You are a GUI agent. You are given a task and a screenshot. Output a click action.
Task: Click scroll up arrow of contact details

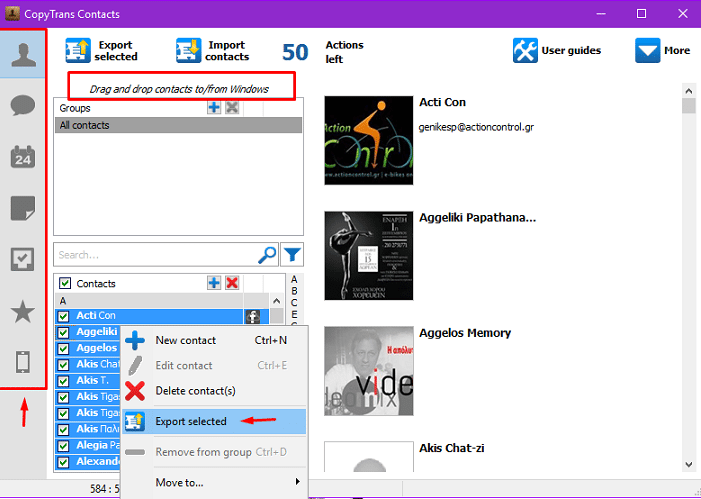click(x=689, y=91)
